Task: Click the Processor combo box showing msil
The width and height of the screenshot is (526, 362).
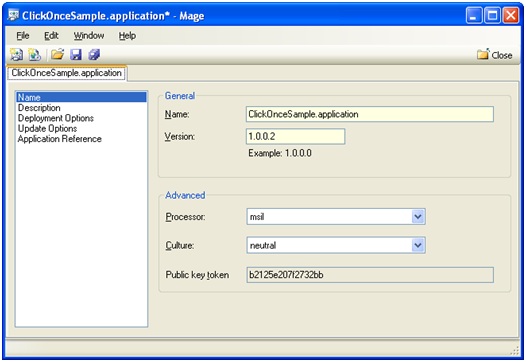Action: [336, 217]
